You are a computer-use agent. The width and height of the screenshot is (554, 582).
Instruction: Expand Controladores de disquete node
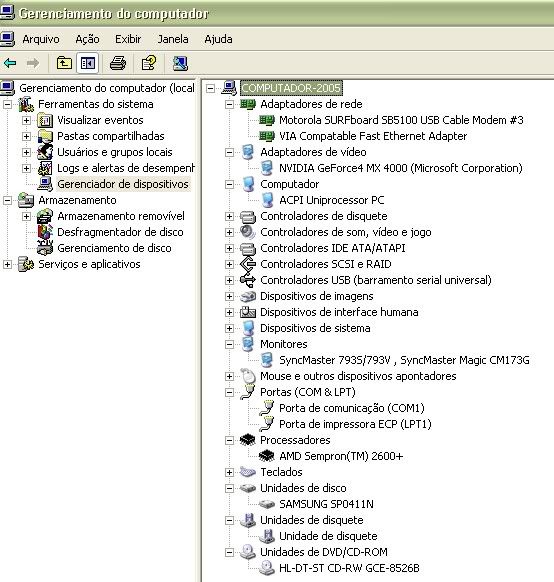[x=229, y=216]
